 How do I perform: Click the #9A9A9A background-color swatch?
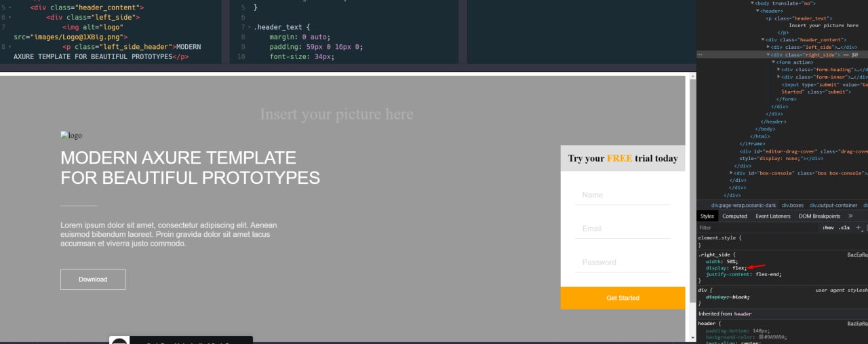[x=762, y=337]
